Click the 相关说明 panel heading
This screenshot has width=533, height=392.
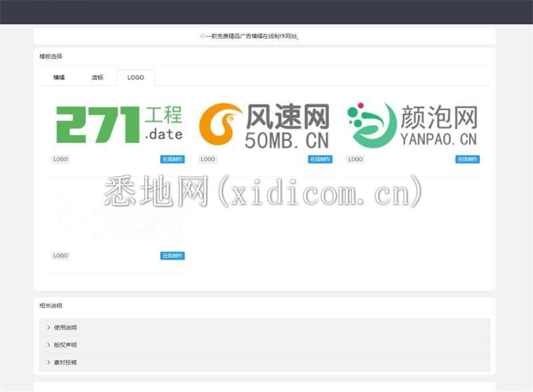51,305
